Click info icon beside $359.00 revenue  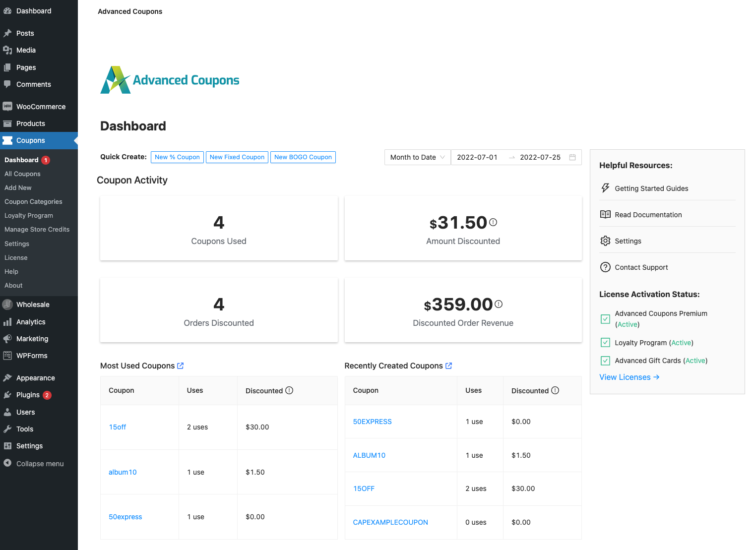pyautogui.click(x=499, y=304)
